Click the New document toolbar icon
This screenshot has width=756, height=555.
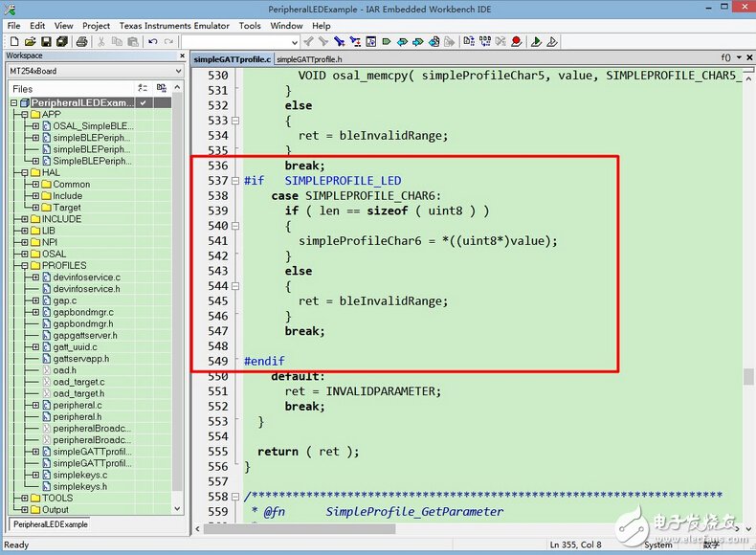[14, 41]
